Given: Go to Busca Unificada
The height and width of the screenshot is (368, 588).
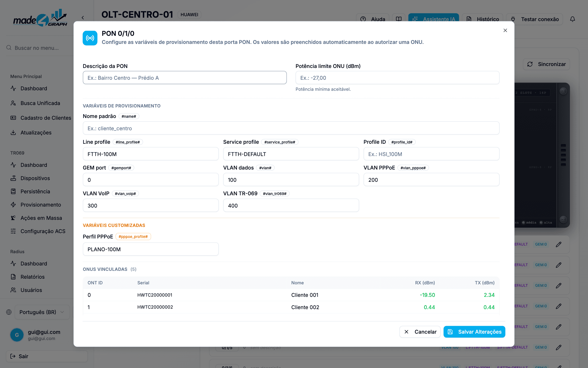Looking at the screenshot, I should 40,103.
